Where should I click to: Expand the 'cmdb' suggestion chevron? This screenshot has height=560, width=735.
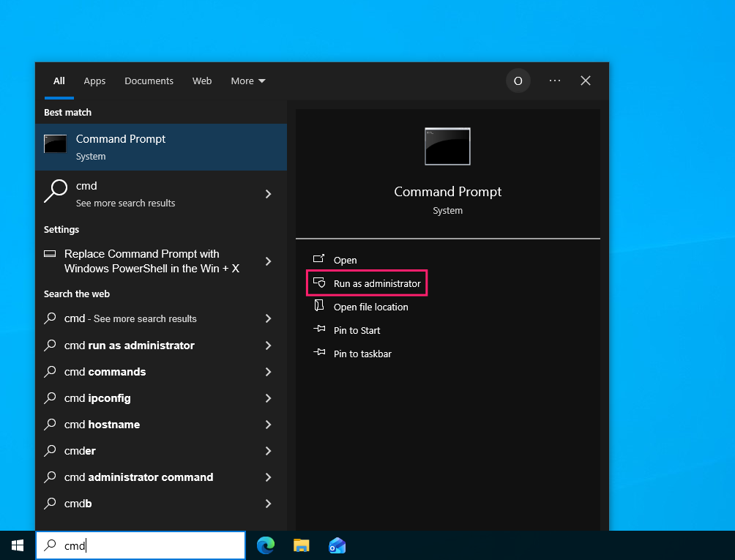pyautogui.click(x=268, y=504)
